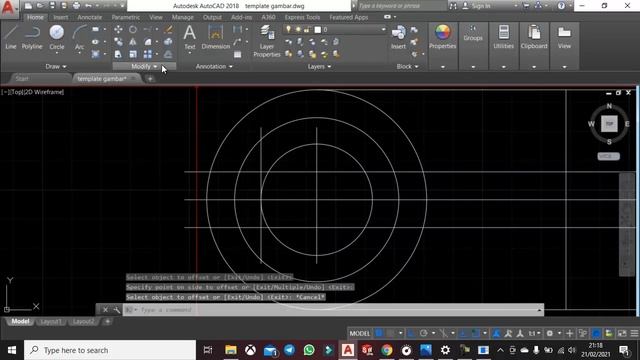Open annotation scale 1:1 dropdown

[x=535, y=333]
